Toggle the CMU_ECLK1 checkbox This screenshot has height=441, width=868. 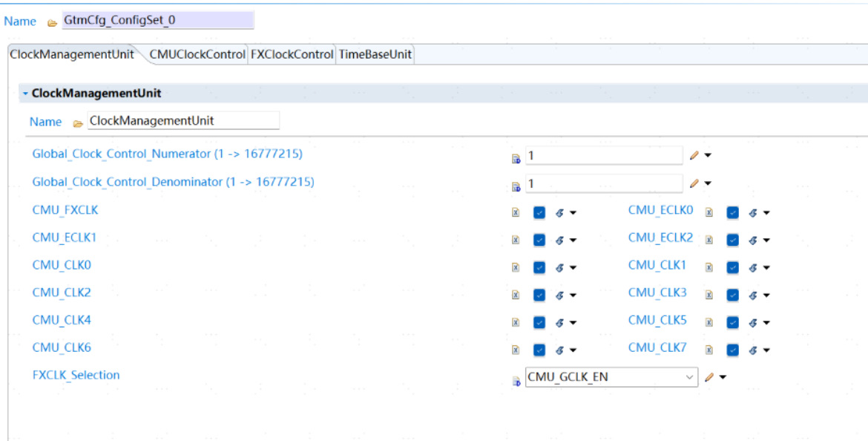pos(539,240)
